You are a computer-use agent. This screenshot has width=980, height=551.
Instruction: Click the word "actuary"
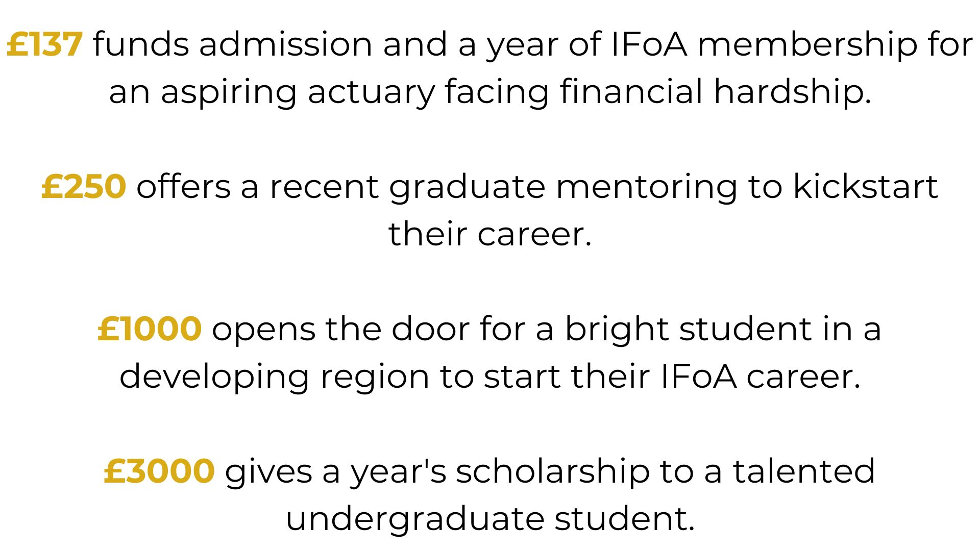tap(371, 93)
